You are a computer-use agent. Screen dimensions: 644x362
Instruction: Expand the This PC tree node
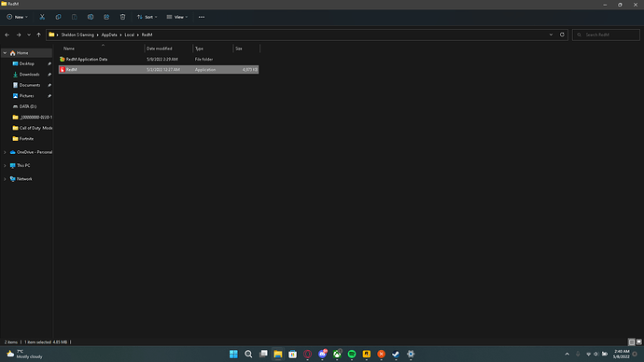pyautogui.click(x=5, y=165)
